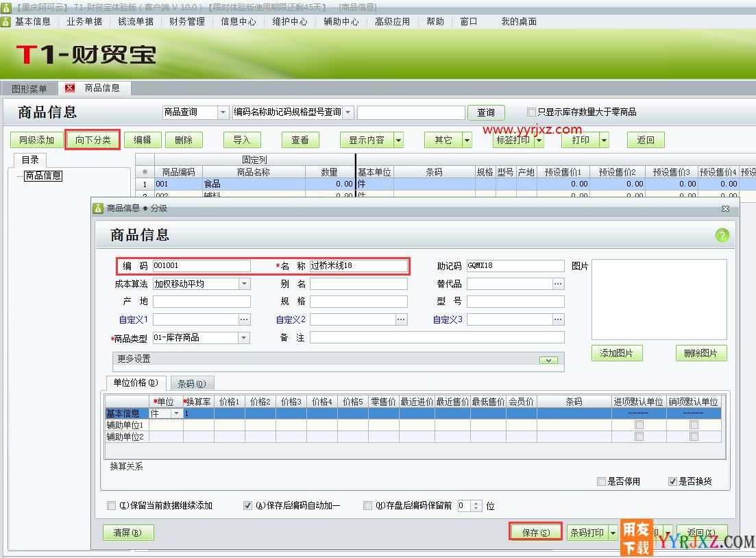Viewport: 756px width, 558px height.
Task: Click the 规格 input field
Action: 358,302
